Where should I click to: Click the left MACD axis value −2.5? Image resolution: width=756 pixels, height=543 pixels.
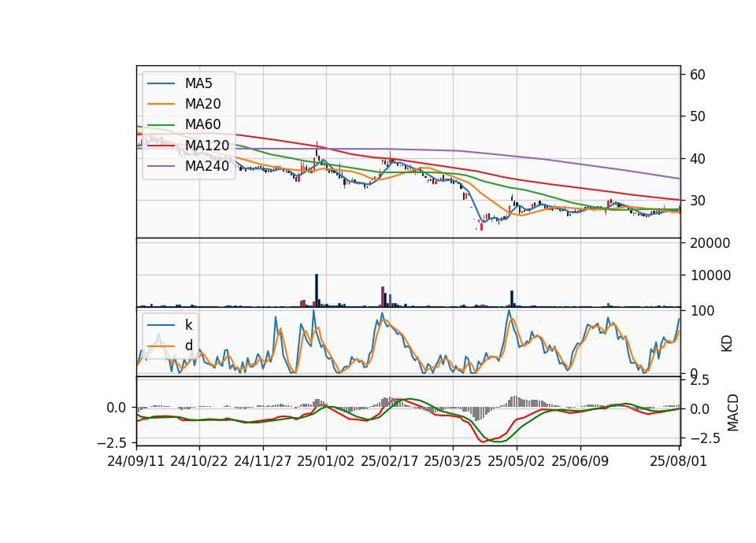point(111,442)
